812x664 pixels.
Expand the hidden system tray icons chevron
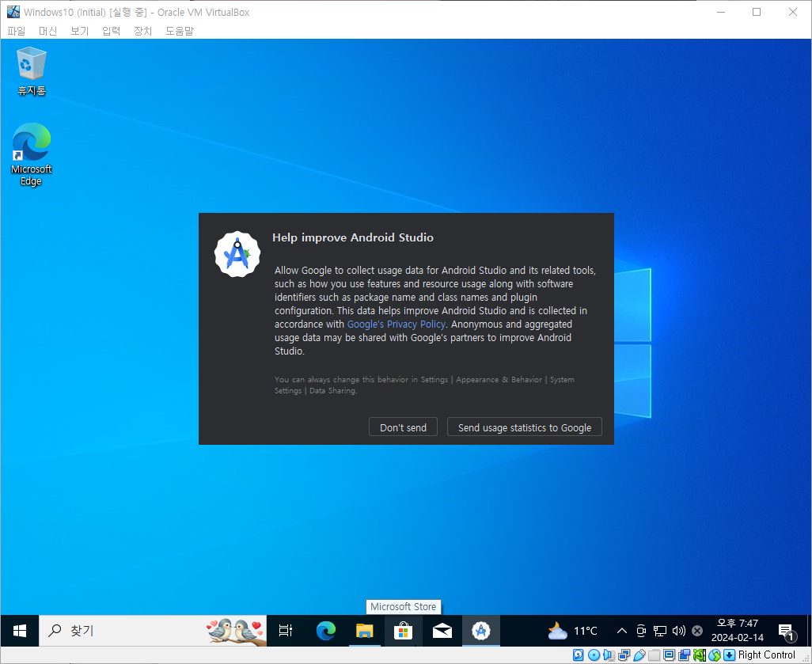[622, 630]
